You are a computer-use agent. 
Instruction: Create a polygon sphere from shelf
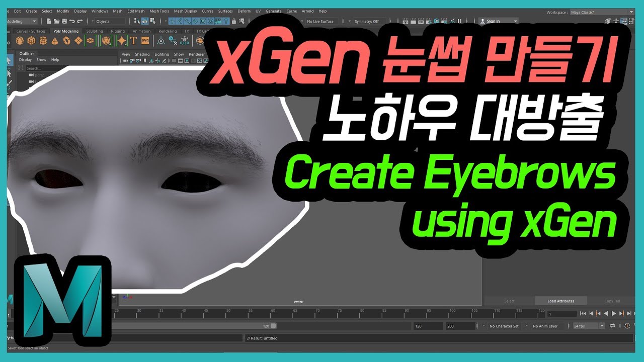[20, 41]
